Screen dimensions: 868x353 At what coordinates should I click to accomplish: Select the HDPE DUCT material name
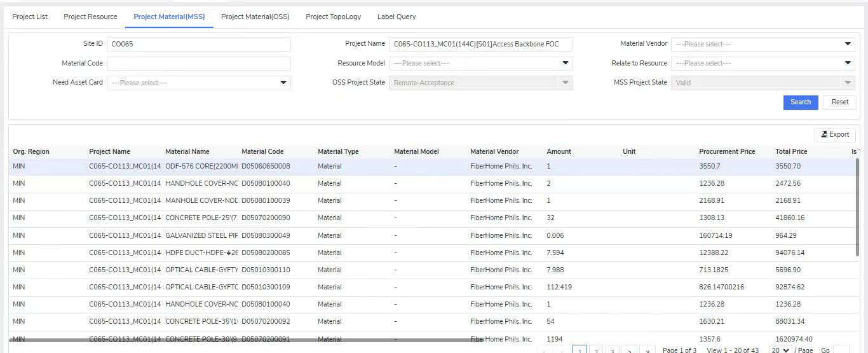click(x=201, y=253)
